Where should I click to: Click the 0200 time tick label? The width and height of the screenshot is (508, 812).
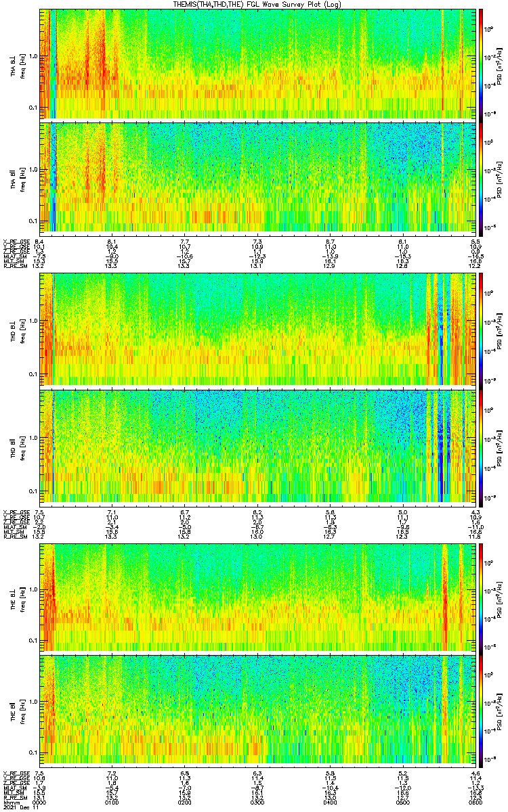184,801
